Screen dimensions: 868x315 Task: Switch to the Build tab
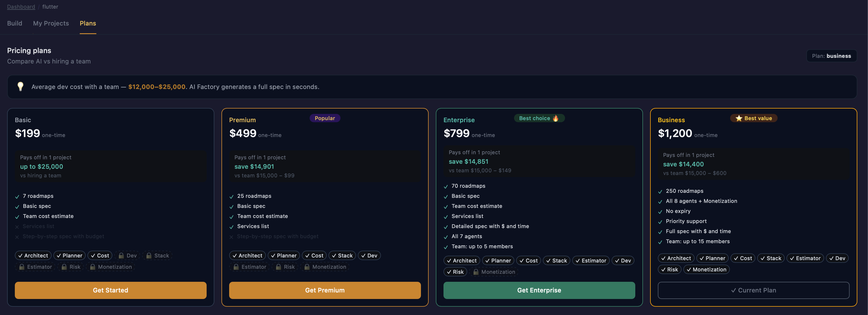coord(15,23)
